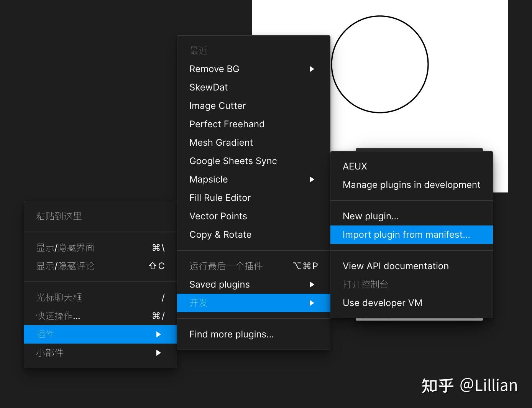Select 运行最后一个插件 to rerun last plugin

(226, 265)
